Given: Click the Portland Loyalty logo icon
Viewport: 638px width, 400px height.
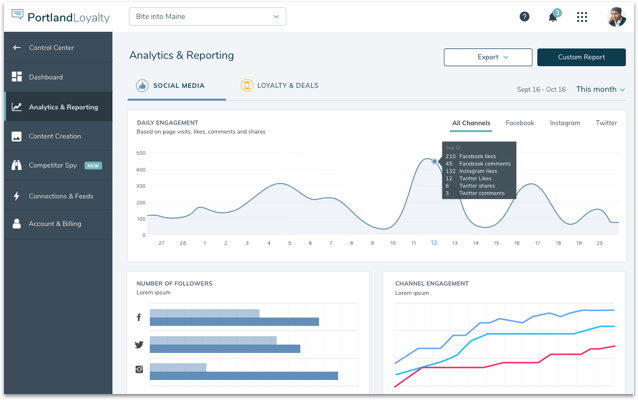Looking at the screenshot, I should (17, 16).
